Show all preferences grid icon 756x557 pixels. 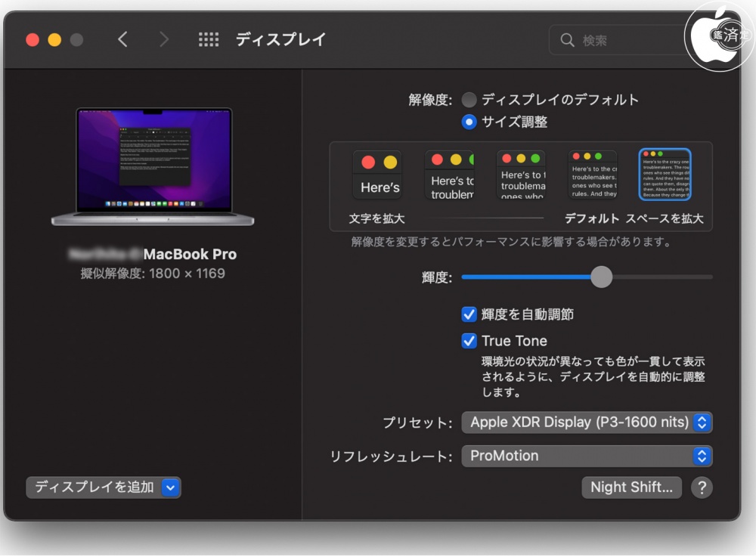coord(209,40)
